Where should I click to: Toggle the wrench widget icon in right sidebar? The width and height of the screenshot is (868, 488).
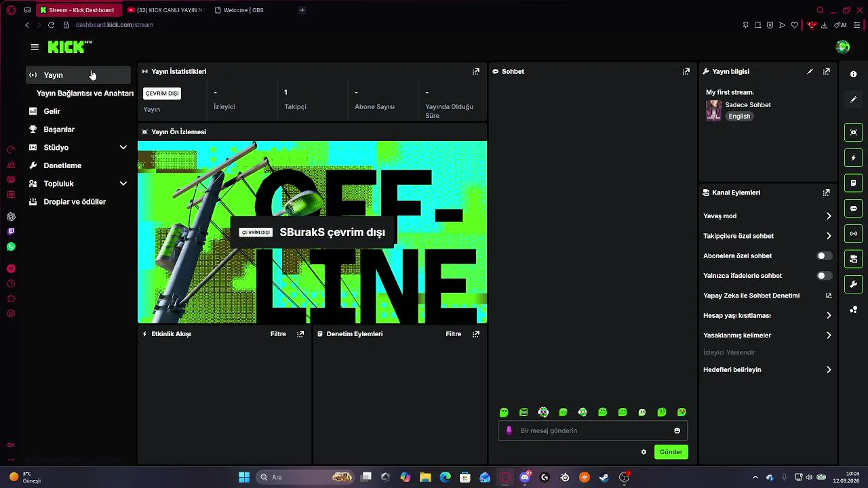click(854, 284)
